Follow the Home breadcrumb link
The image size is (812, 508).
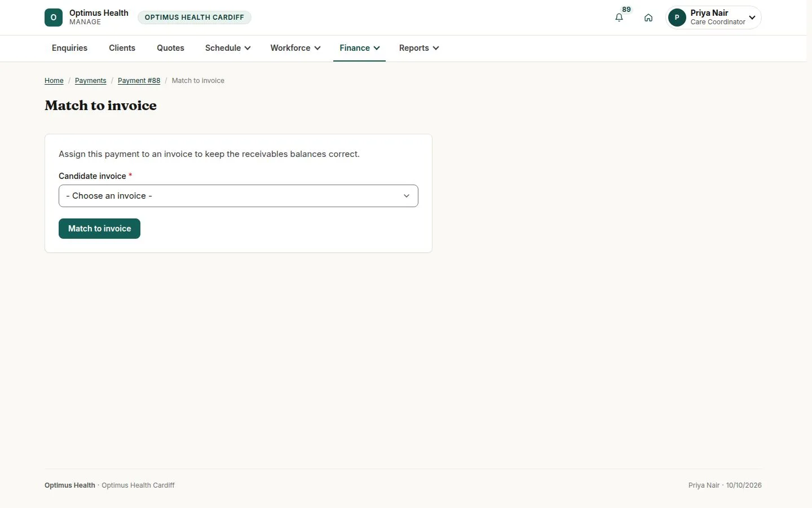(x=54, y=81)
